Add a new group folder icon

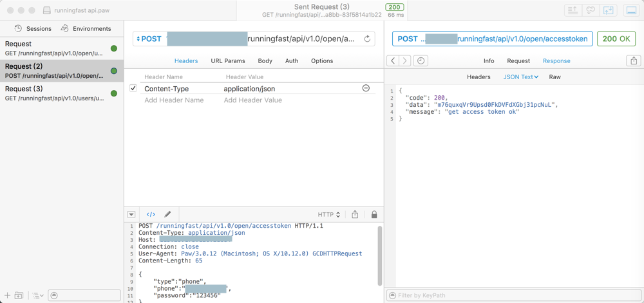click(x=19, y=295)
